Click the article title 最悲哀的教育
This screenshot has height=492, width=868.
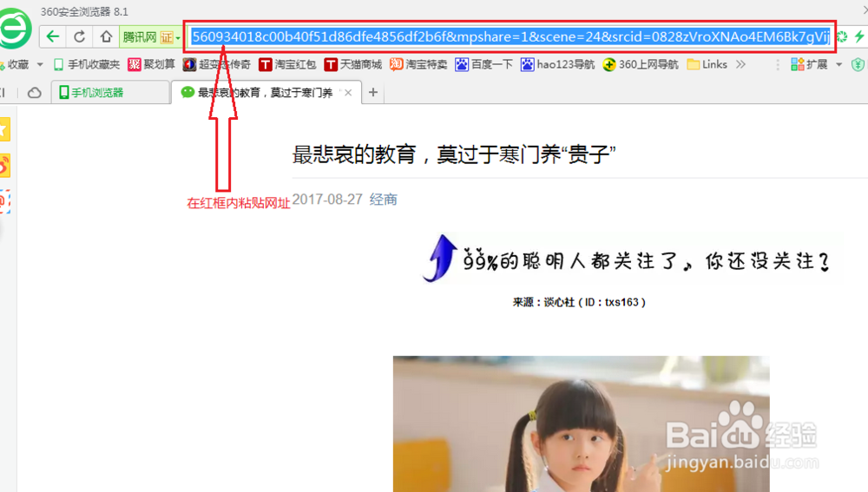(454, 154)
